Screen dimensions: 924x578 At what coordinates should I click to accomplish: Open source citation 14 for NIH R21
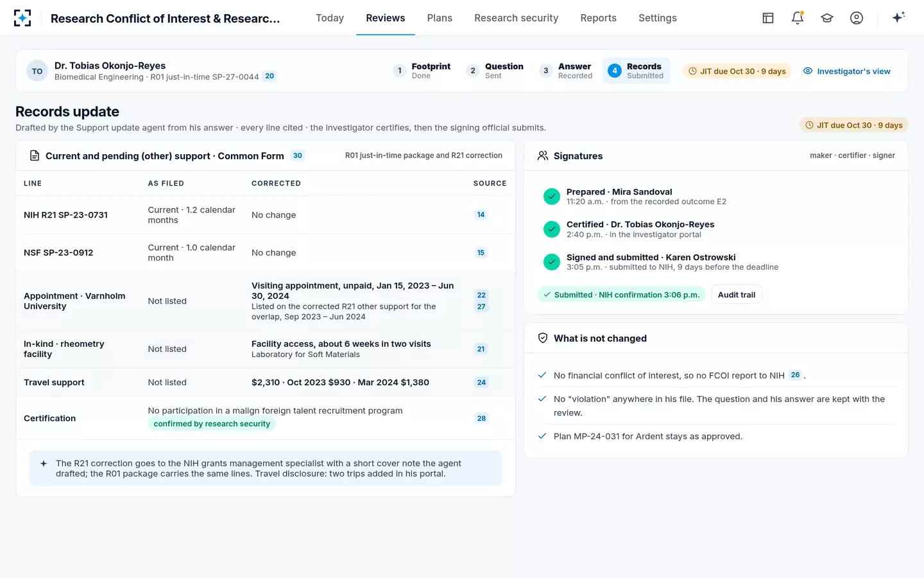[x=481, y=215]
